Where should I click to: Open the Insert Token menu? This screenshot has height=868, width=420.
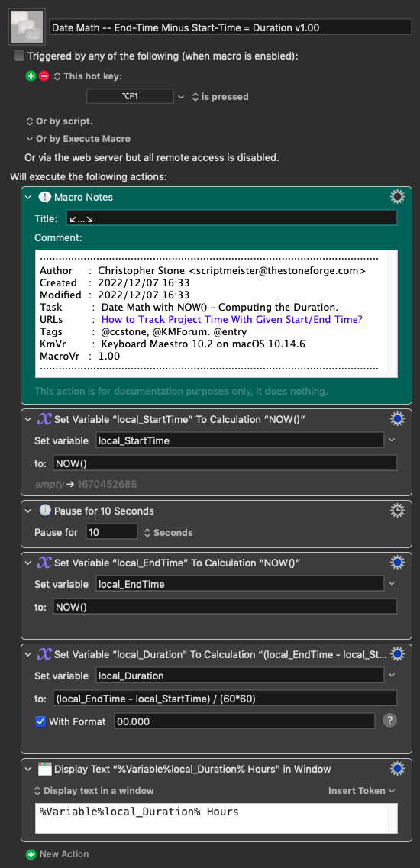coord(361,790)
